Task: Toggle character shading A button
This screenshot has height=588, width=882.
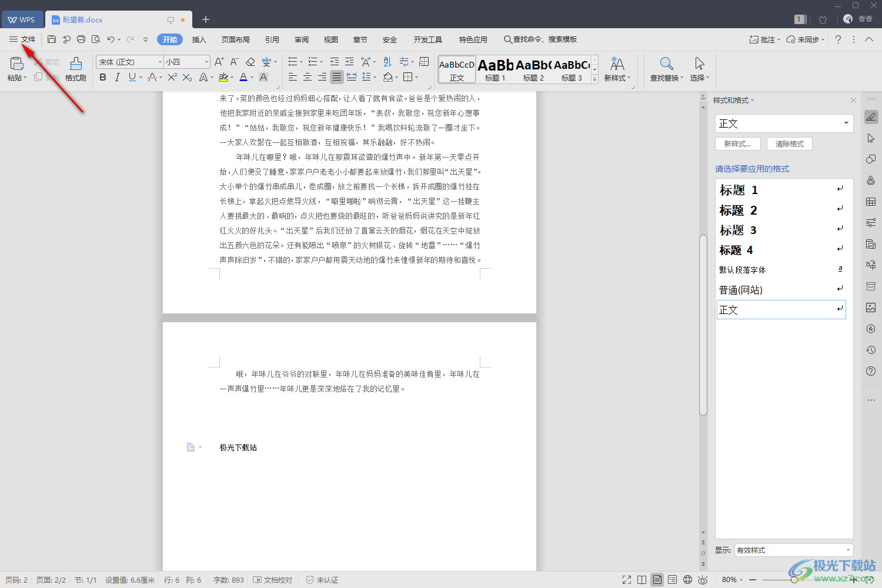Action: point(263,77)
